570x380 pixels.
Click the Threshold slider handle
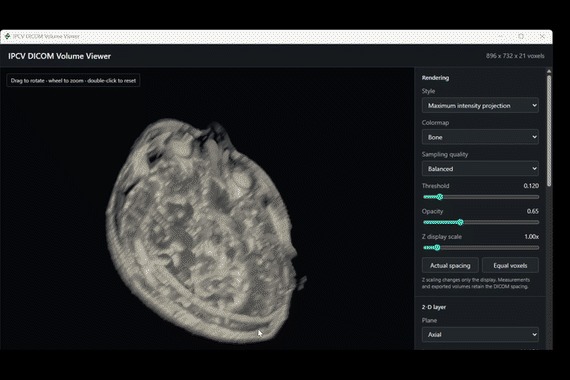(439, 197)
